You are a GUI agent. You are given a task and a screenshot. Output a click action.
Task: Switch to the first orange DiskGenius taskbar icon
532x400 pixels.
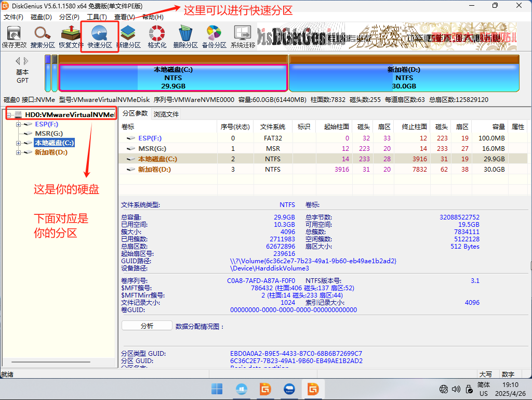point(265,389)
